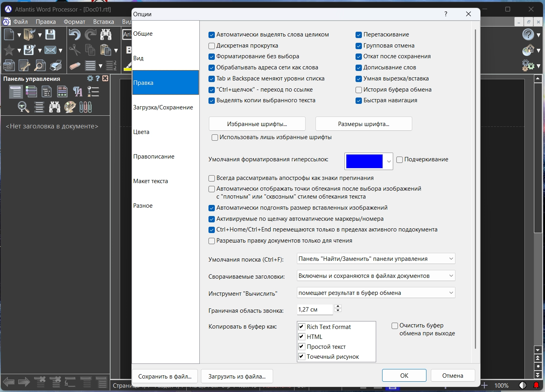Viewport: 545px width, 392px height.
Task: Click the colored gears settings icon at right
Action: point(528,65)
